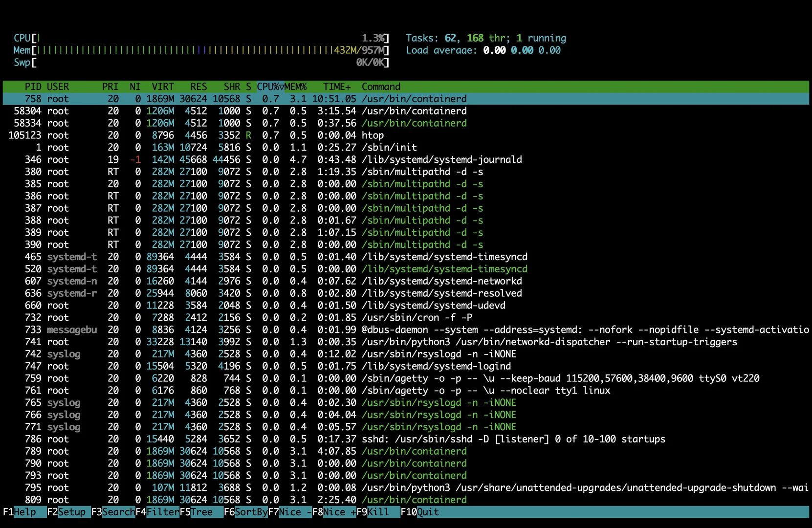812x528 pixels.
Task: Select PID 520 systemd-timesyncd thread
Action: click(x=406, y=269)
